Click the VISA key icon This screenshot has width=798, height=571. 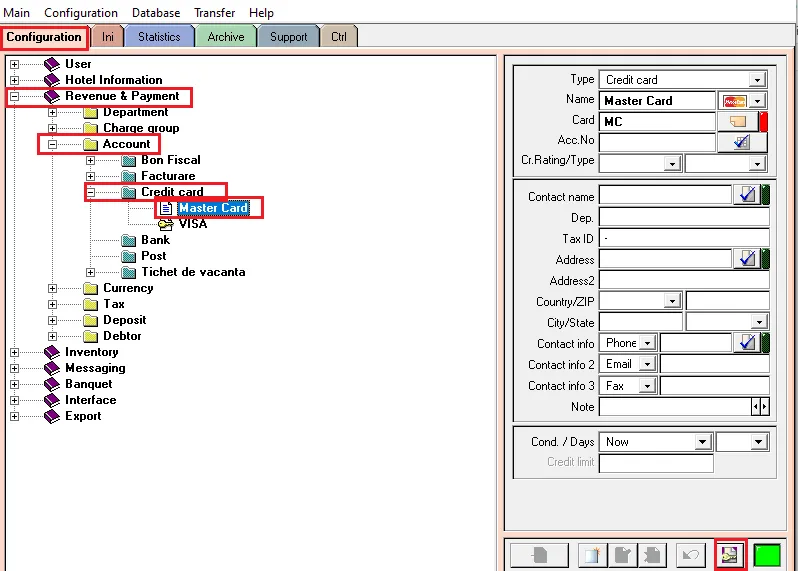[166, 224]
